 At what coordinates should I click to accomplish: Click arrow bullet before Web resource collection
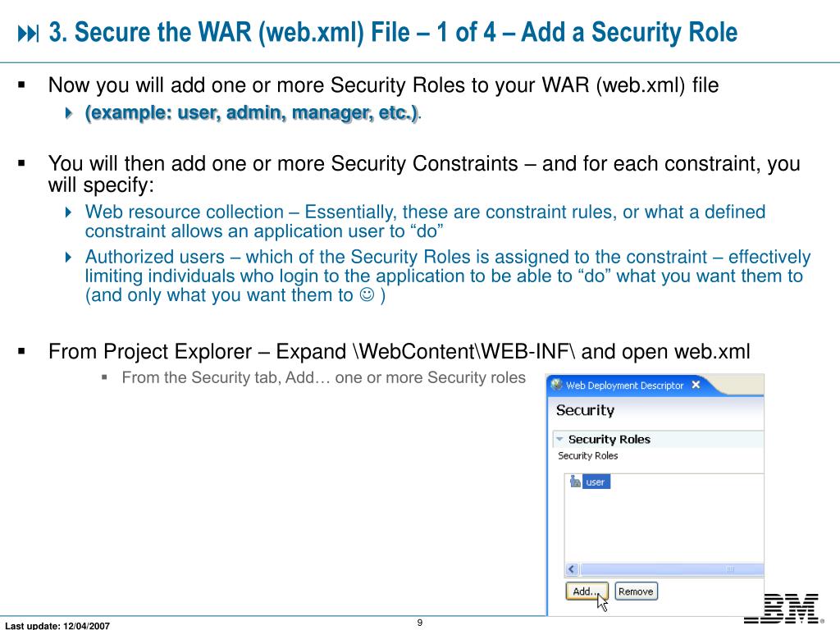70,212
